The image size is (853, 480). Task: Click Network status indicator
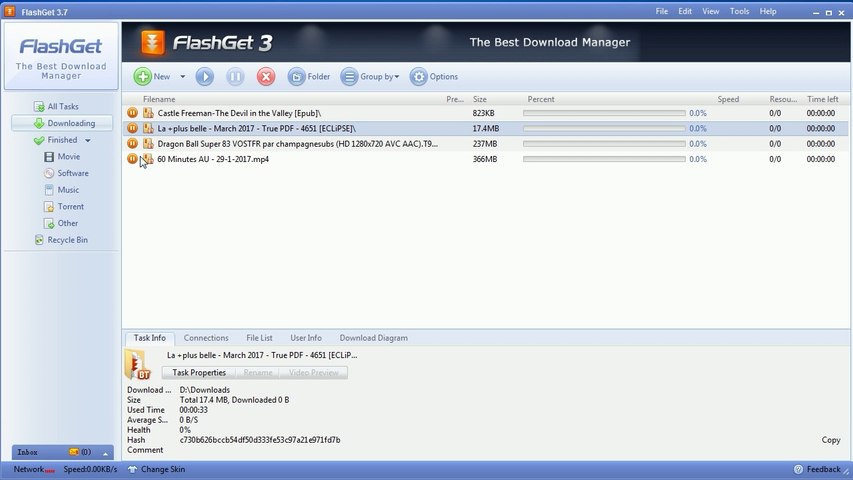[34, 469]
